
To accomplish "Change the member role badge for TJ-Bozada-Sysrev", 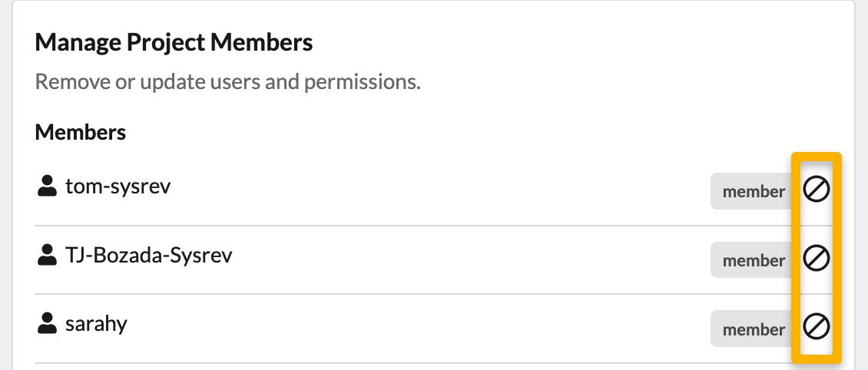I will [753, 260].
